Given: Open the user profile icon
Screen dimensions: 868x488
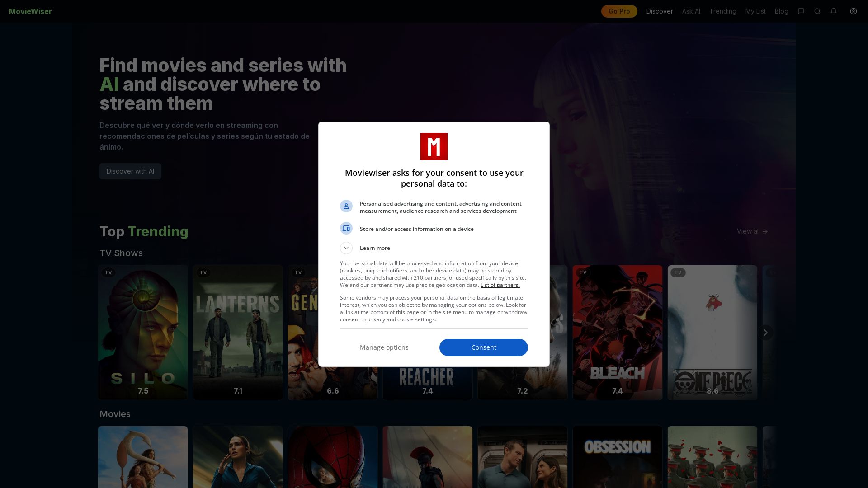Looking at the screenshot, I should (854, 11).
